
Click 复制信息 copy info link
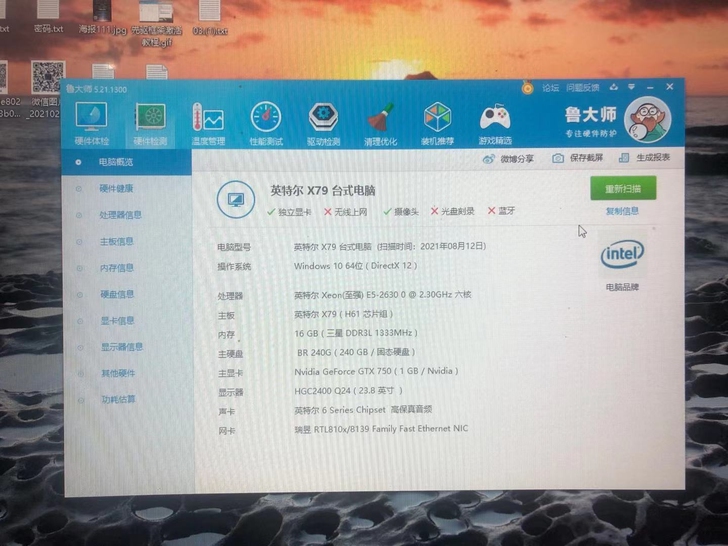pyautogui.click(x=622, y=211)
